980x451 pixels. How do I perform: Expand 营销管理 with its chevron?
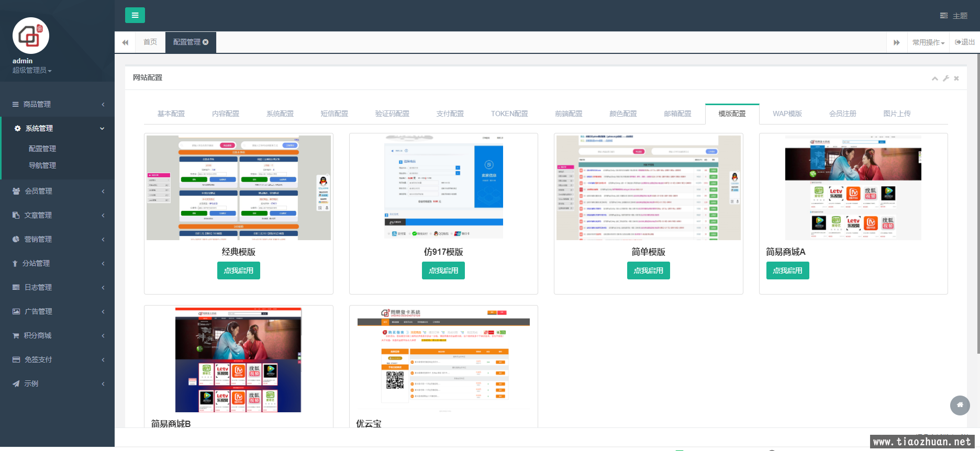point(103,239)
